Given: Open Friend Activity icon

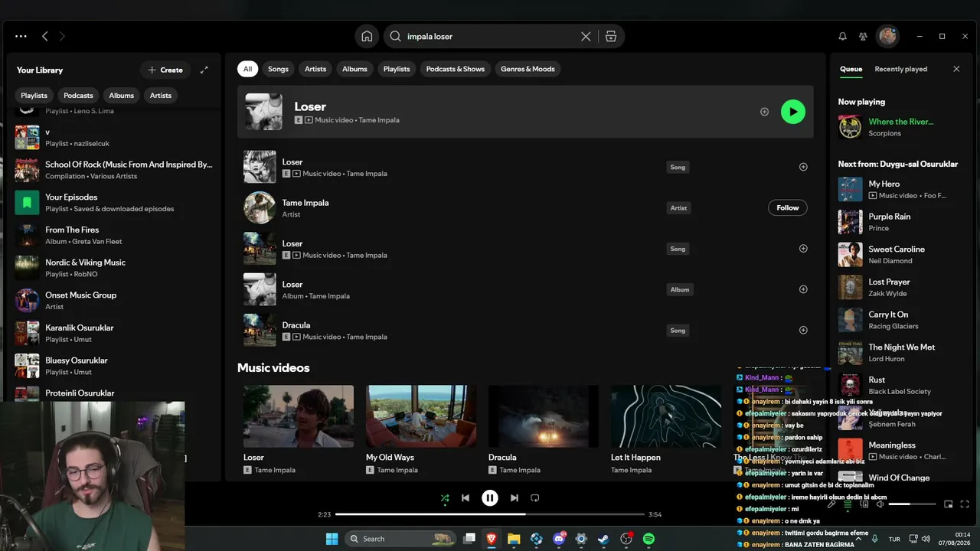Looking at the screenshot, I should [863, 36].
